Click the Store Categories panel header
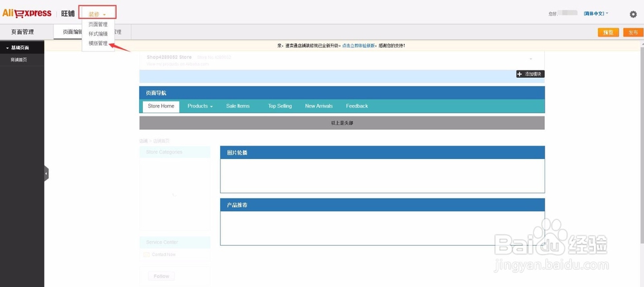The height and width of the screenshot is (287, 644). tap(175, 152)
